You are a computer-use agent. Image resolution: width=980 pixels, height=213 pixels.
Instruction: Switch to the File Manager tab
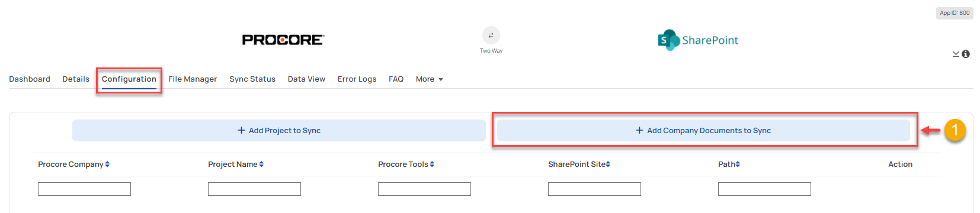[x=193, y=79]
